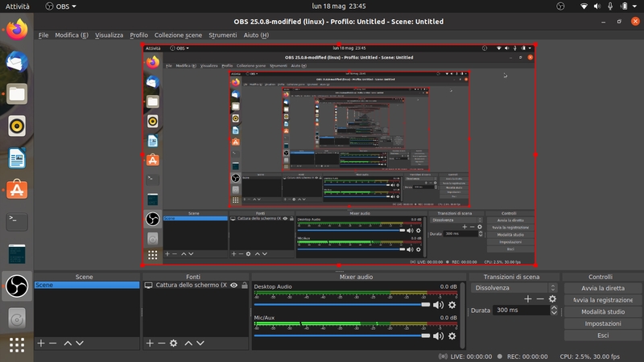Open LibreOffice Writer from the dock

point(17,158)
